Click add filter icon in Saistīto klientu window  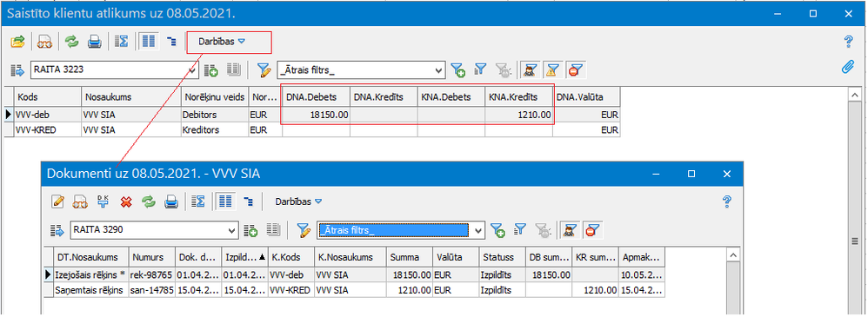pyautogui.click(x=457, y=69)
